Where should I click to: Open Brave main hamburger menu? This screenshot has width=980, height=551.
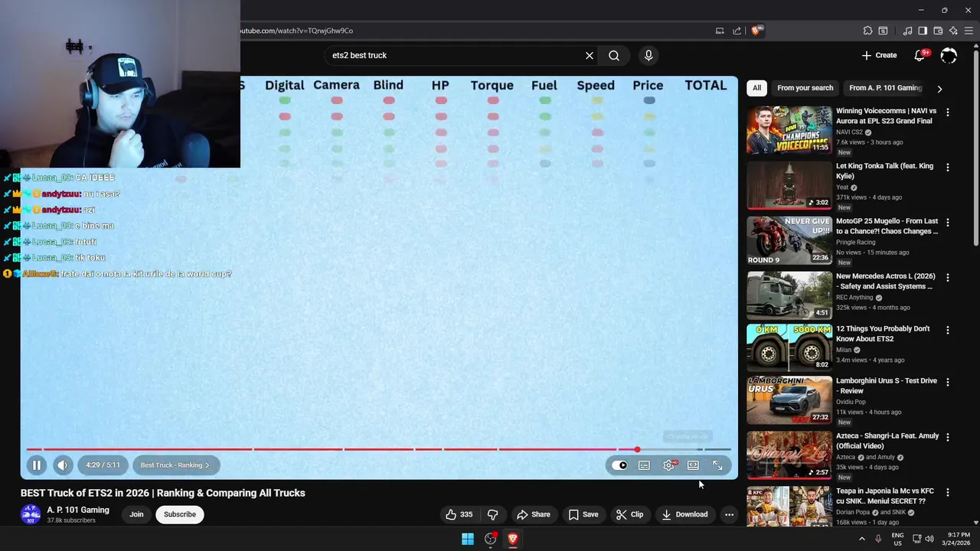(x=969, y=31)
